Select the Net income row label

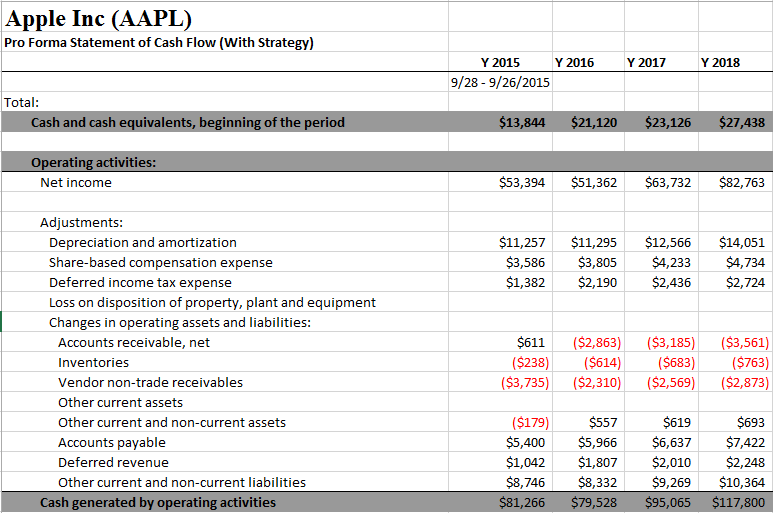click(x=76, y=183)
